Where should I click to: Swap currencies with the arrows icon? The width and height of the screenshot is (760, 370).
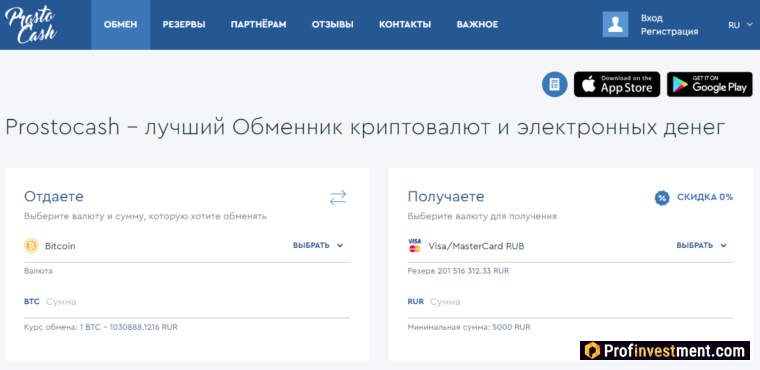click(x=338, y=197)
